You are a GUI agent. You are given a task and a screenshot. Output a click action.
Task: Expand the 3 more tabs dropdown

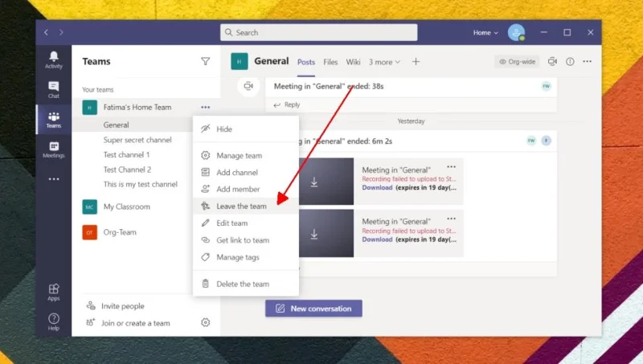384,62
